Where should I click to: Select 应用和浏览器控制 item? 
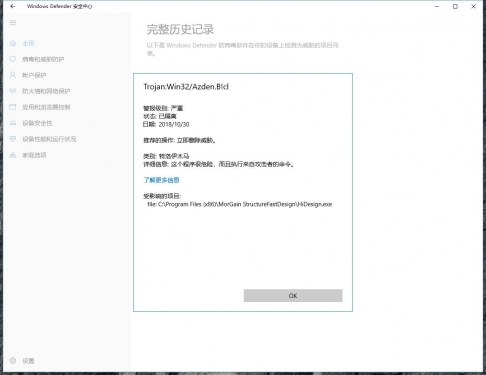46,107
